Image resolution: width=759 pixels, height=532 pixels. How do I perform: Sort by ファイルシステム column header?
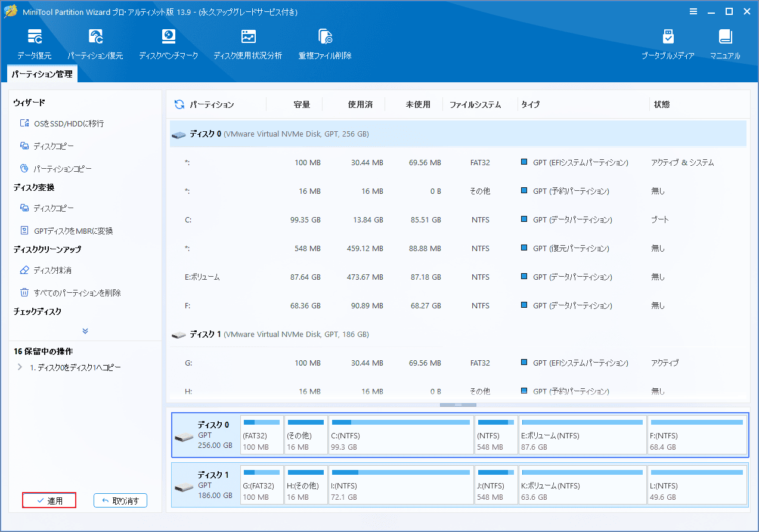click(x=475, y=104)
